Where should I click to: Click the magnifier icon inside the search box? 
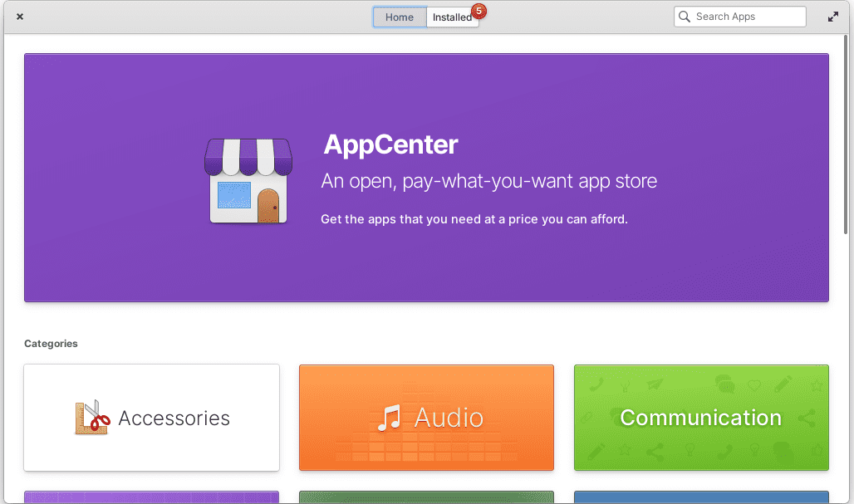coord(684,17)
